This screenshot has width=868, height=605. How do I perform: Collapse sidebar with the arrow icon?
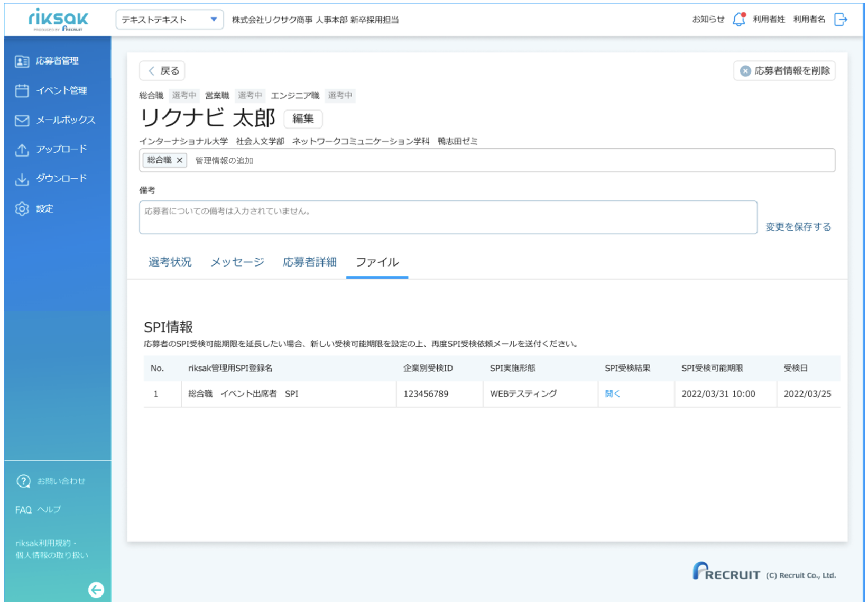pos(96,590)
